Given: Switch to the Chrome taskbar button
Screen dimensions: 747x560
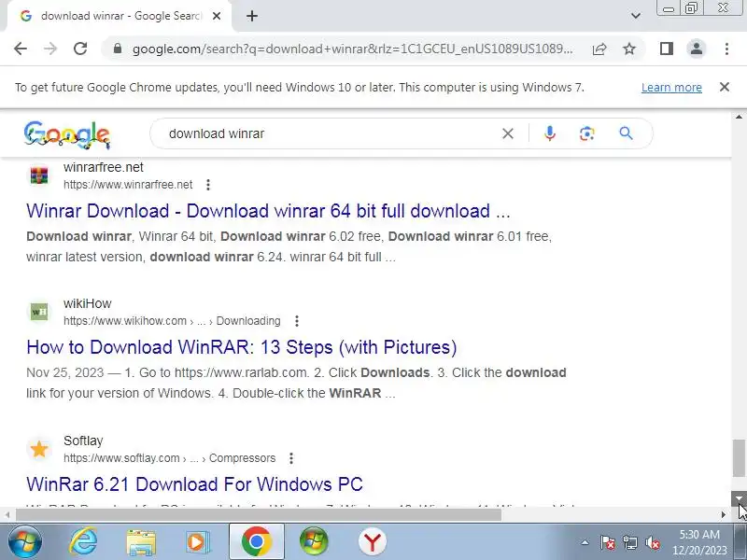Looking at the screenshot, I should [x=257, y=541].
